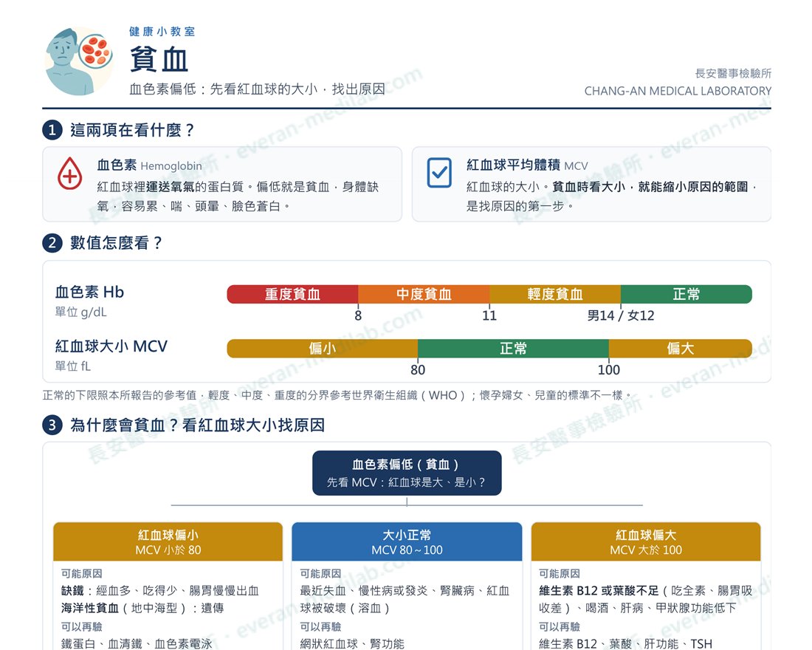
Task: Click the 男14 / 女12 threshold label
Action: 620,315
